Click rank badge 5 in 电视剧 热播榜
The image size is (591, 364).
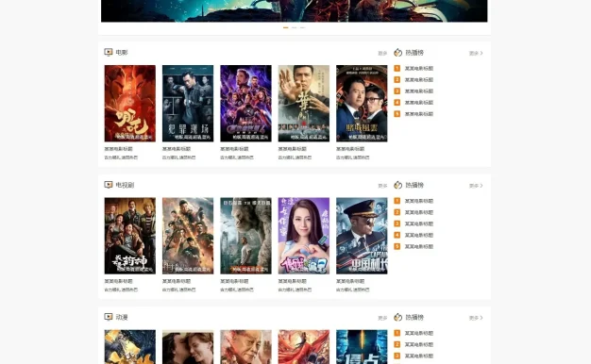click(397, 246)
